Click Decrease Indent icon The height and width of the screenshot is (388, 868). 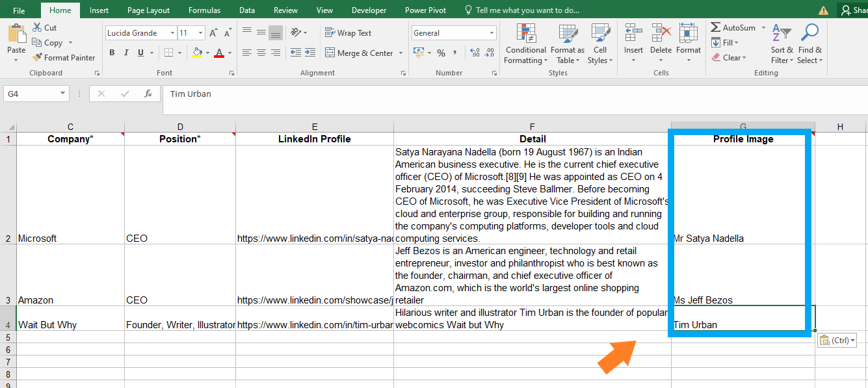[x=296, y=53]
